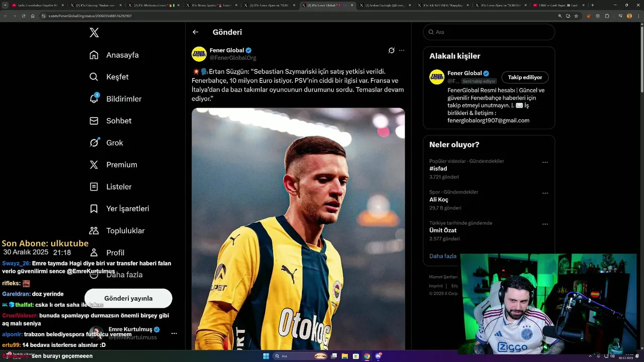Open Emre Kurtulmuş account options dots
Image resolution: width=644 pixels, height=362 pixels.
coord(174,333)
